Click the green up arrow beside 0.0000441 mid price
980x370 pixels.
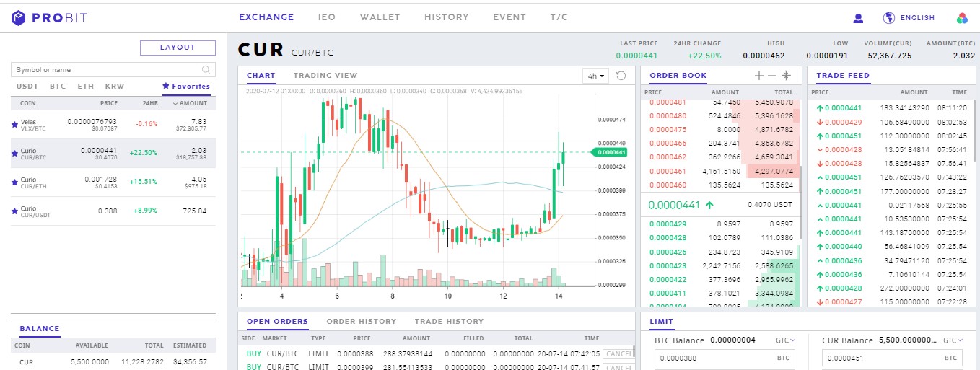click(709, 205)
